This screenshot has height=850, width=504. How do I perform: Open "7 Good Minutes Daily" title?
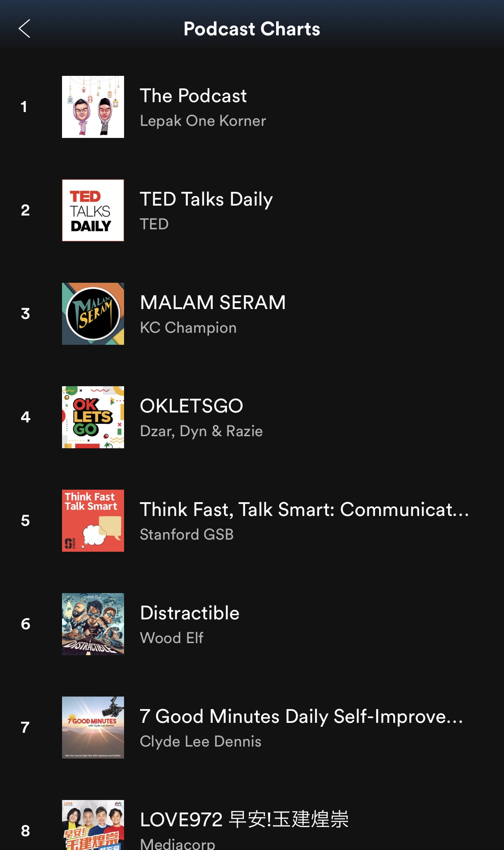tap(302, 716)
